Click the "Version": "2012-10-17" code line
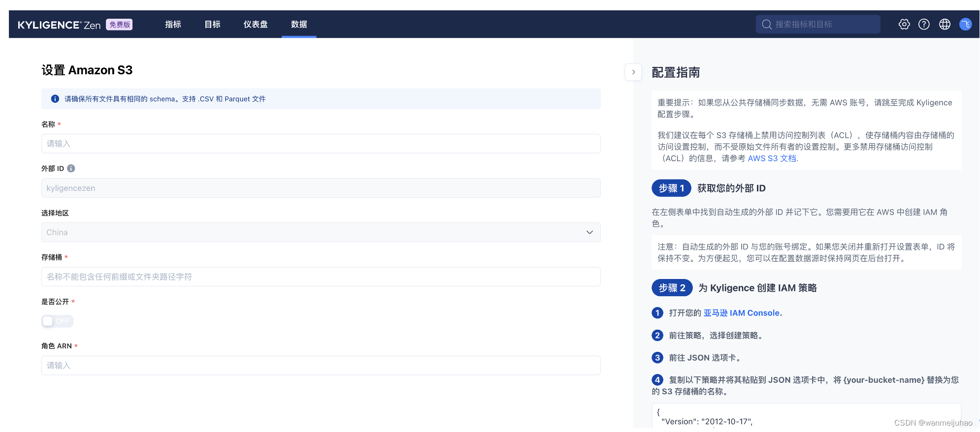Viewport: 980px width, 432px height. (x=707, y=422)
